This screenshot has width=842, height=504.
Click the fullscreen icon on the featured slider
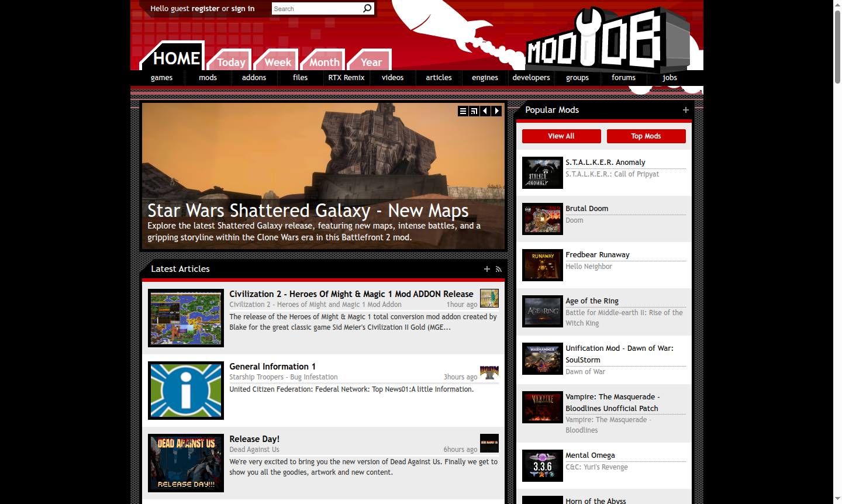point(474,111)
